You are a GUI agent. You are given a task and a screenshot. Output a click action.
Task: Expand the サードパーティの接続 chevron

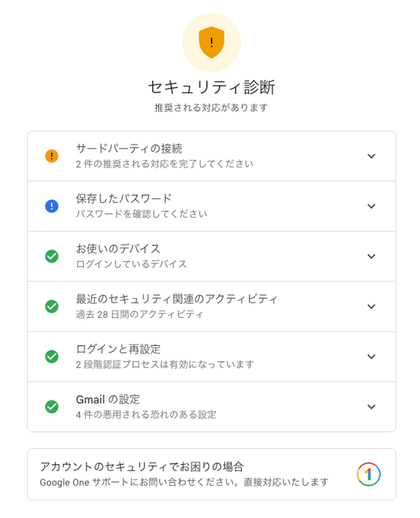pyautogui.click(x=371, y=156)
